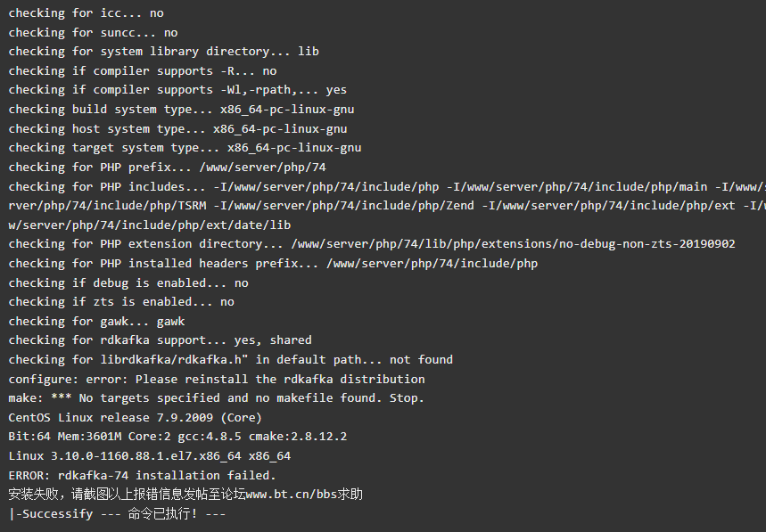Click the compiler supports -Wl,-rpath line
The image size is (766, 532).
coord(177,90)
